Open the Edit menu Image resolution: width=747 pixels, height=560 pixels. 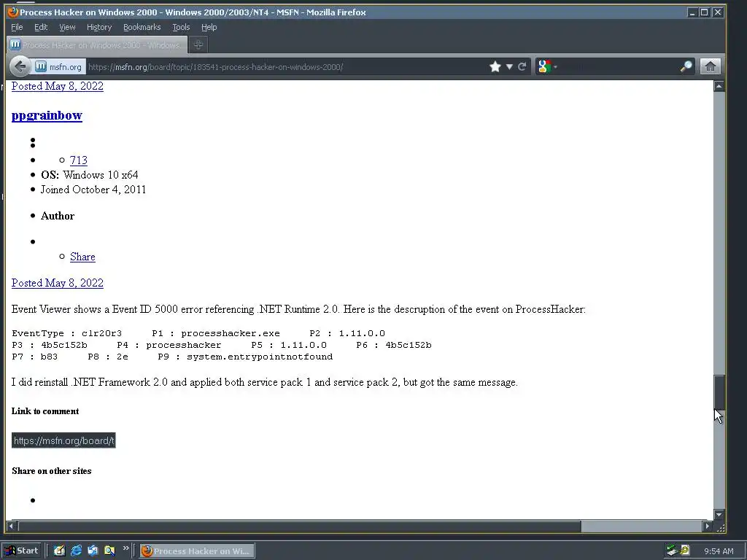pos(41,27)
